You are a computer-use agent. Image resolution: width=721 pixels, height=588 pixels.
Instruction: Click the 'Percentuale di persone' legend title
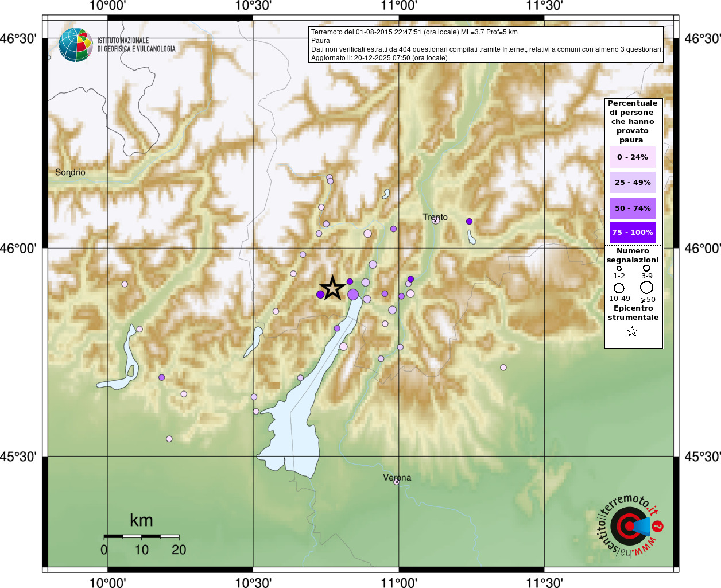pyautogui.click(x=633, y=122)
